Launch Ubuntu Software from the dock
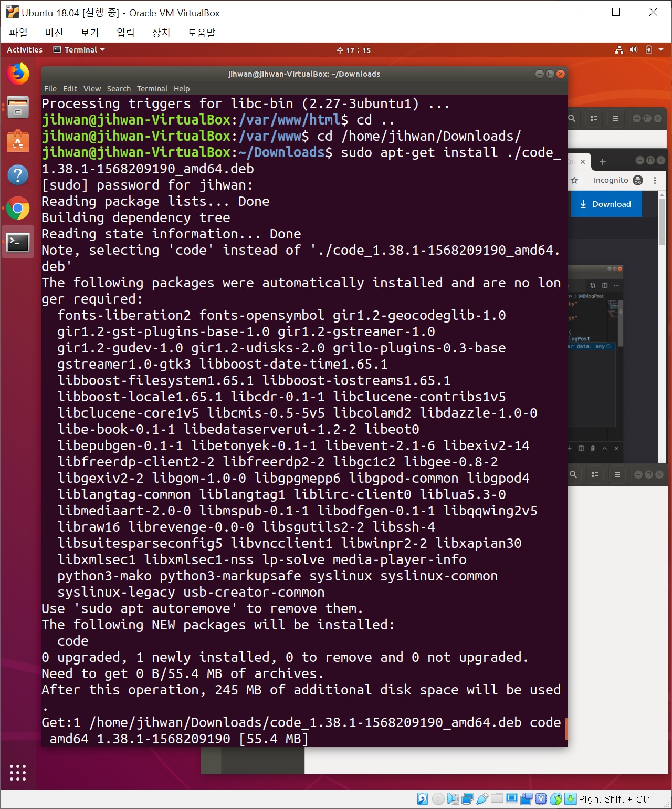The height and width of the screenshot is (809, 672). click(x=18, y=141)
